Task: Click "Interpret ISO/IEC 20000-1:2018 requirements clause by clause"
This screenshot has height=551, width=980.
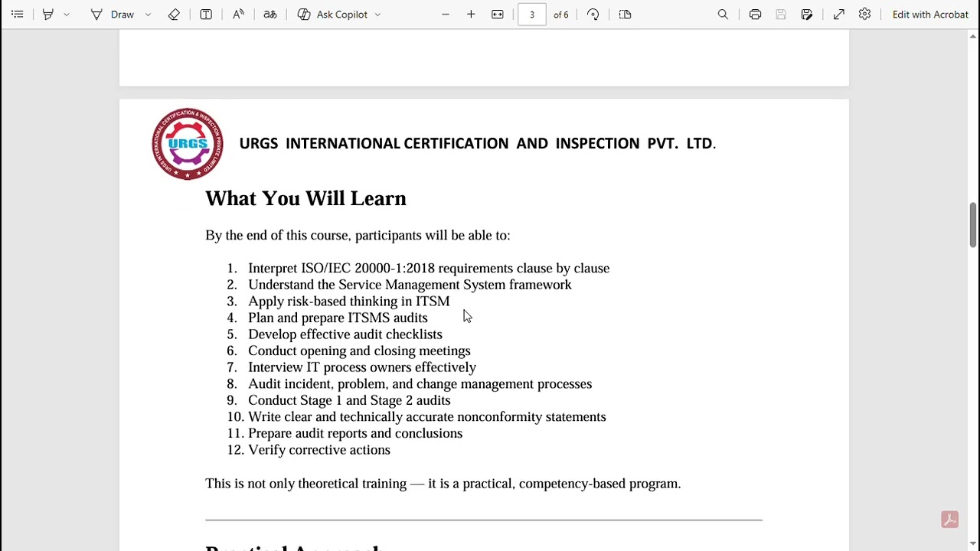Action: [x=429, y=269]
